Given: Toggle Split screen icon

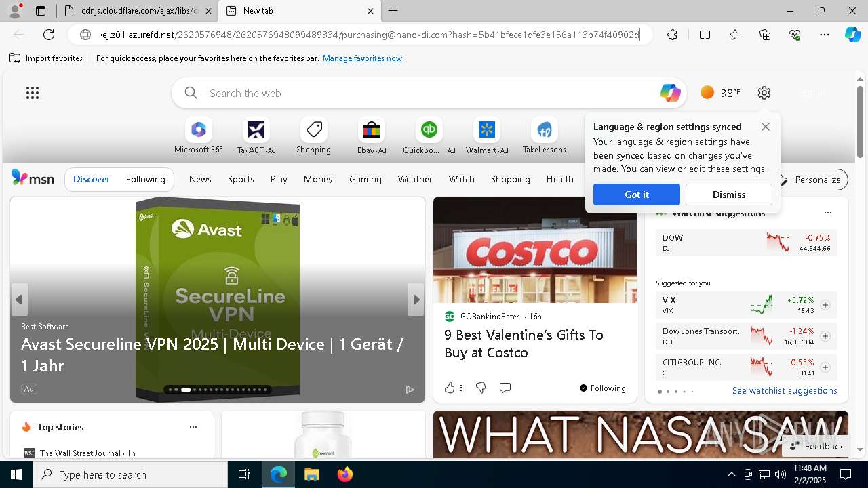Looking at the screenshot, I should pyautogui.click(x=705, y=35).
